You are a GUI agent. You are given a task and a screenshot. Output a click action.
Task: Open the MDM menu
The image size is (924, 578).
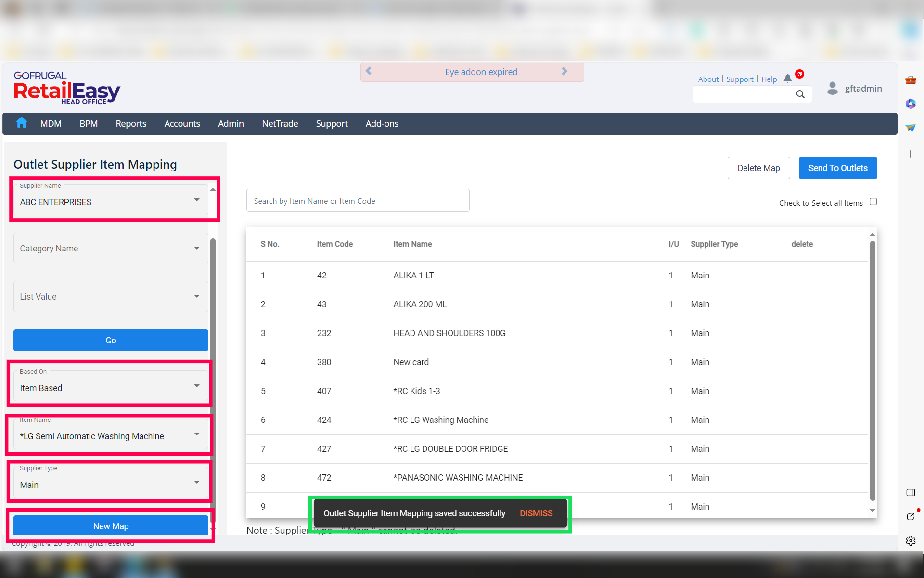coord(51,124)
